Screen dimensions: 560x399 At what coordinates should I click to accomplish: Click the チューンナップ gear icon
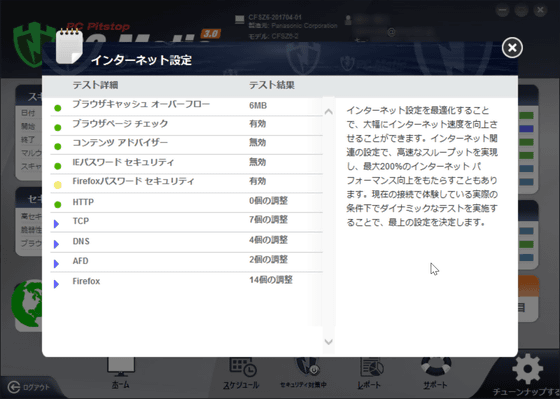(527, 369)
